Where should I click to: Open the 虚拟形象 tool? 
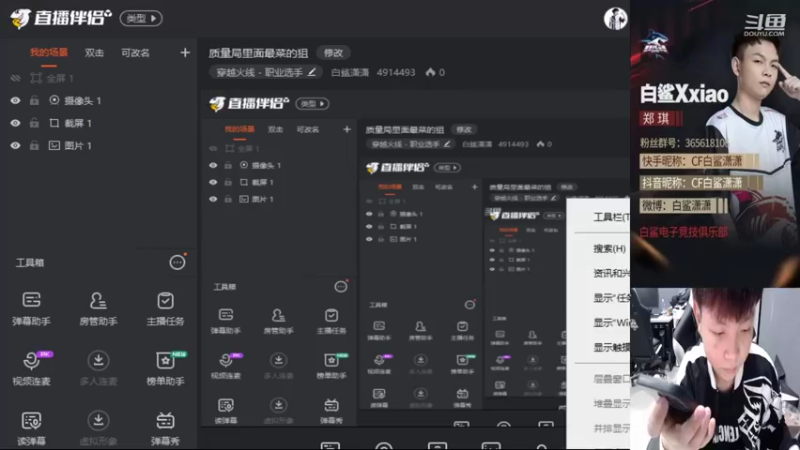click(98, 429)
